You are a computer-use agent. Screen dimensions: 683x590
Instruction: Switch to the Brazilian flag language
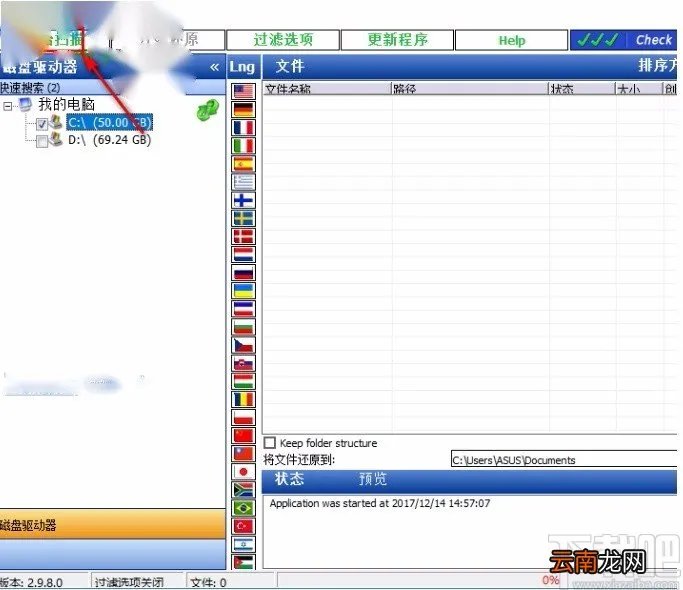point(243,508)
